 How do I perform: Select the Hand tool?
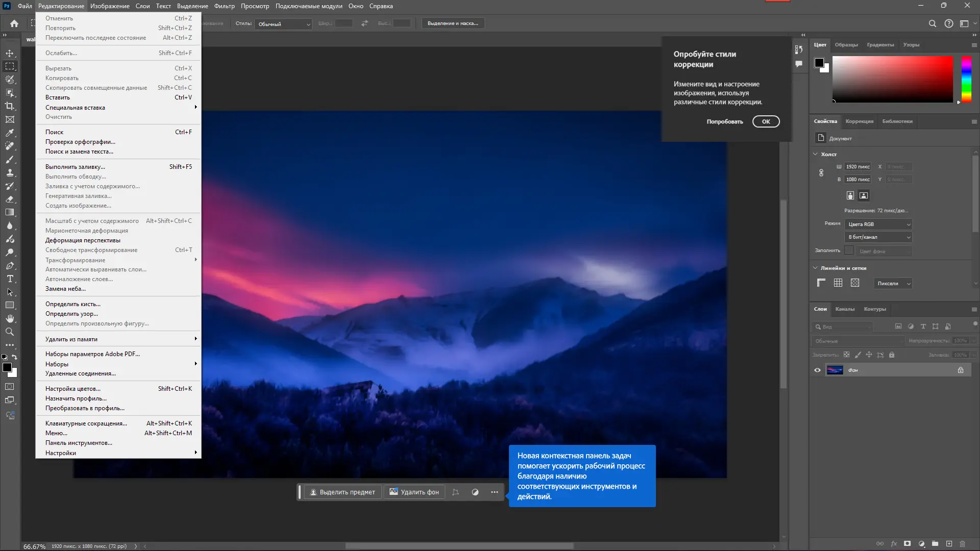tap(10, 318)
